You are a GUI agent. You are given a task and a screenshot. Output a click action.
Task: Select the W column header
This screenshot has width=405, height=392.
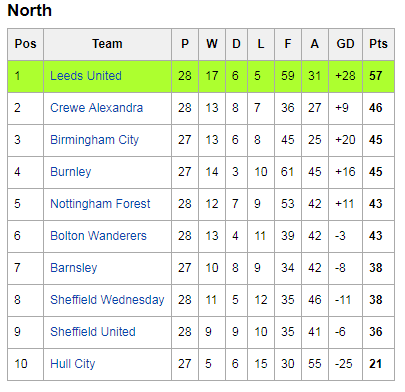pos(212,44)
